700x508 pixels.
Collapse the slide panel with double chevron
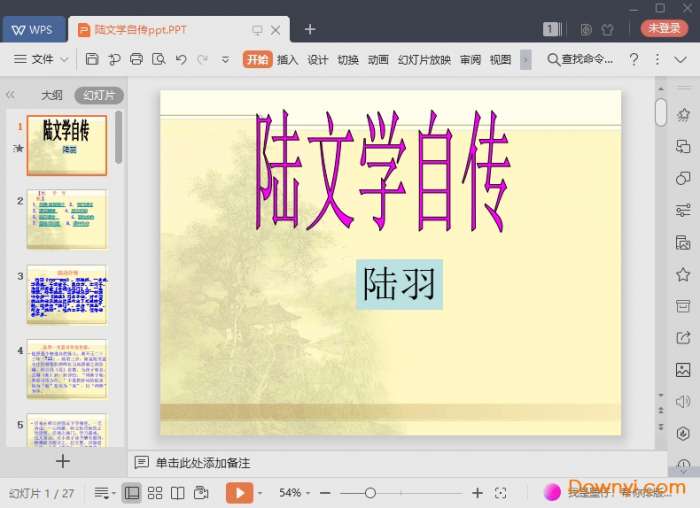pos(11,96)
